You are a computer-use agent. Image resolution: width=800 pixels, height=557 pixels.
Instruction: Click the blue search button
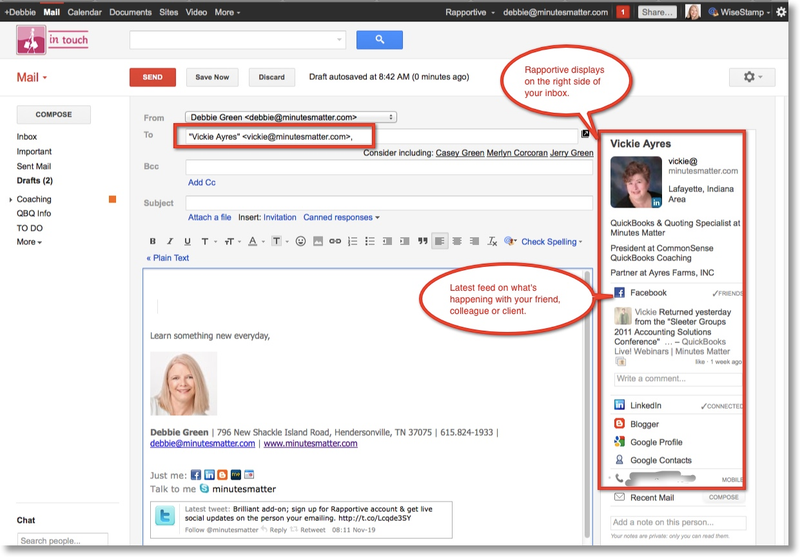380,40
